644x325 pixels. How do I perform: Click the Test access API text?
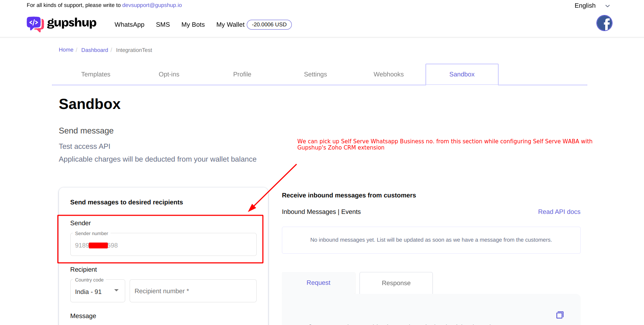coord(85,146)
